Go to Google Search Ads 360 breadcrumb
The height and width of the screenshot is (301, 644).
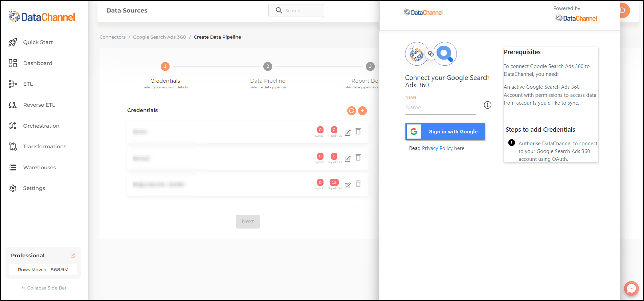(160, 37)
